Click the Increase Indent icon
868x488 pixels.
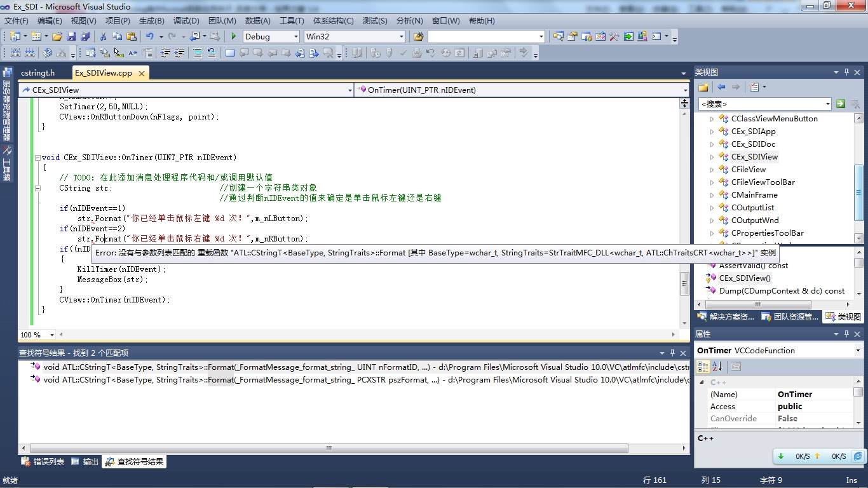(180, 53)
